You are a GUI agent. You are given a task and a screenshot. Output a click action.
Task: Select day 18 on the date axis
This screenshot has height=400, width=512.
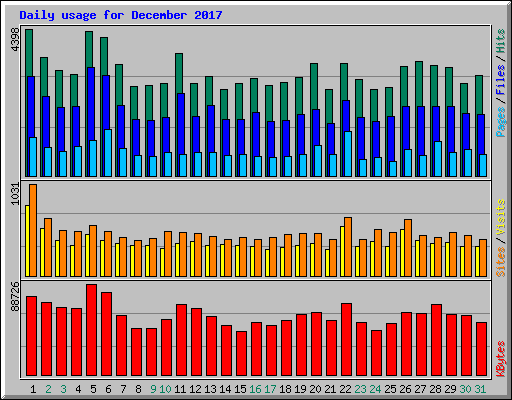point(285,389)
